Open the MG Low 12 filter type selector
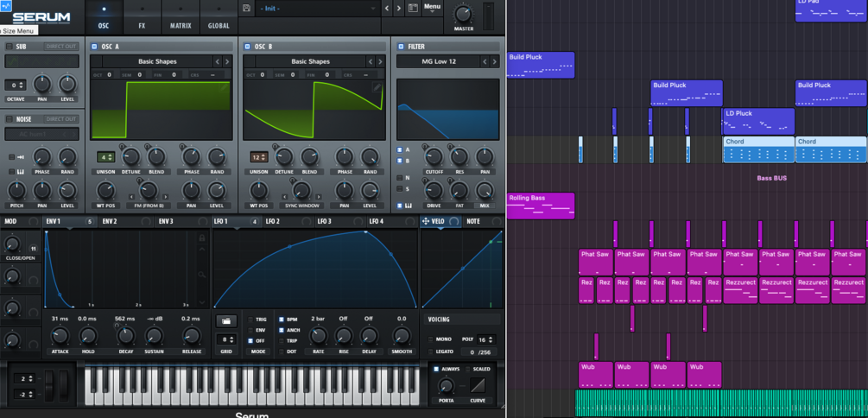Viewport: 868px width, 418px height. tap(437, 61)
